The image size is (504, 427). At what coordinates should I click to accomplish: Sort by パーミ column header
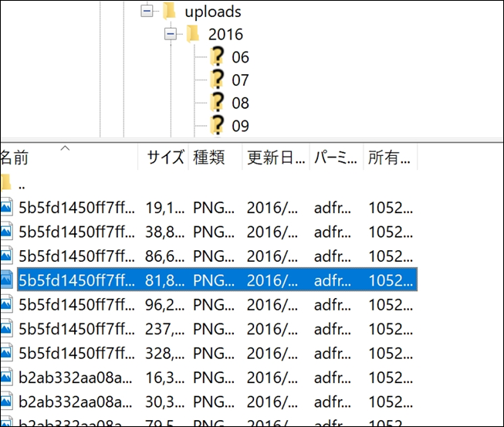(337, 157)
